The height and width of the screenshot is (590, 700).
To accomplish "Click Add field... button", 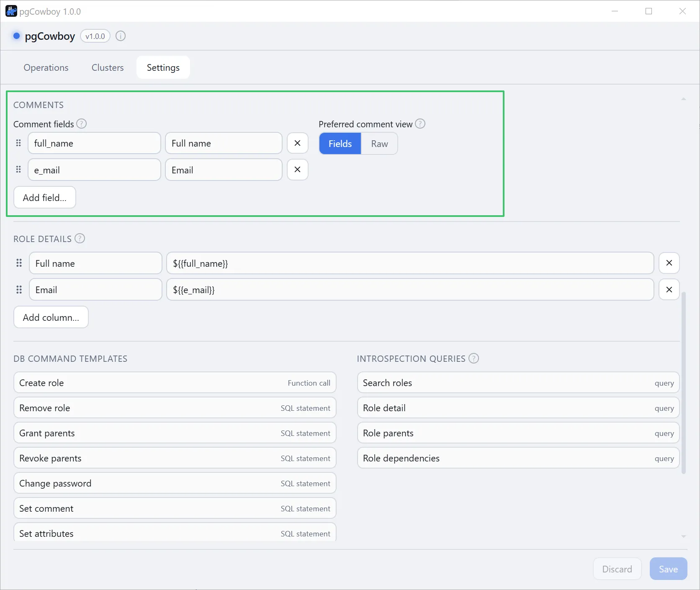I will [x=45, y=197].
